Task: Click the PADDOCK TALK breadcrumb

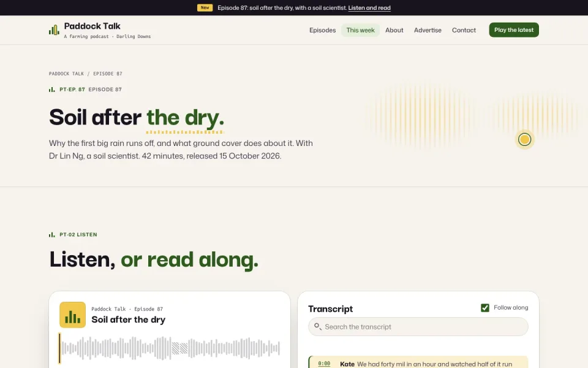Action: click(66, 74)
